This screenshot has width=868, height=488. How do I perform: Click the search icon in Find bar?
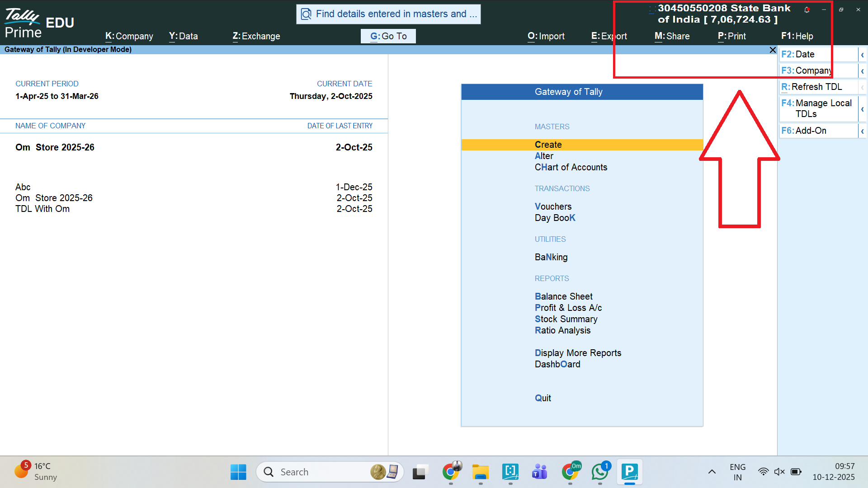click(x=307, y=14)
